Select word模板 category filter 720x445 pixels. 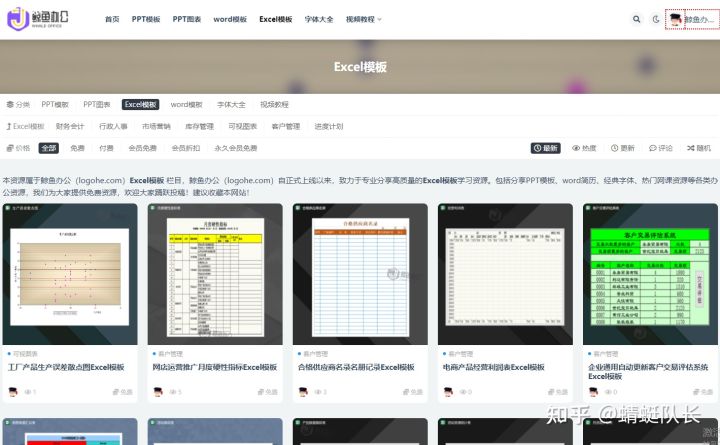point(186,105)
